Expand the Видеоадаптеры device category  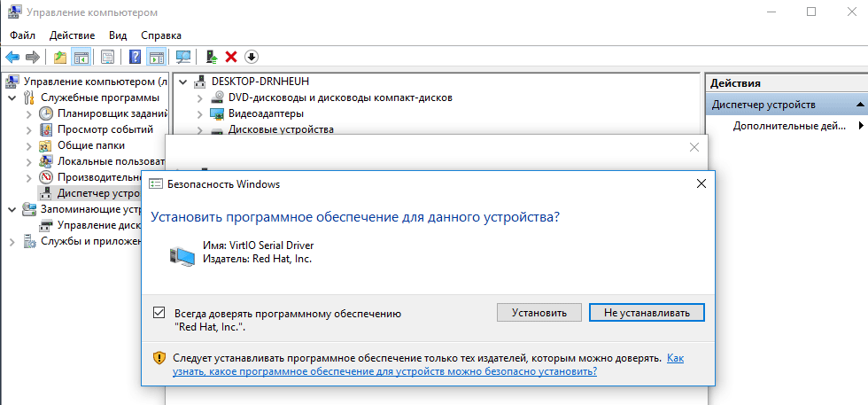[200, 113]
